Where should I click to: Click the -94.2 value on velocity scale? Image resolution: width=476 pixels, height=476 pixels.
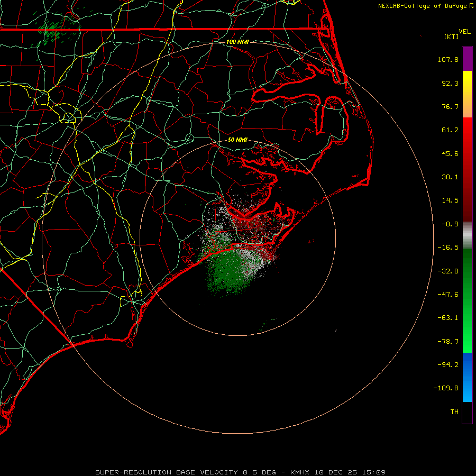(x=448, y=365)
